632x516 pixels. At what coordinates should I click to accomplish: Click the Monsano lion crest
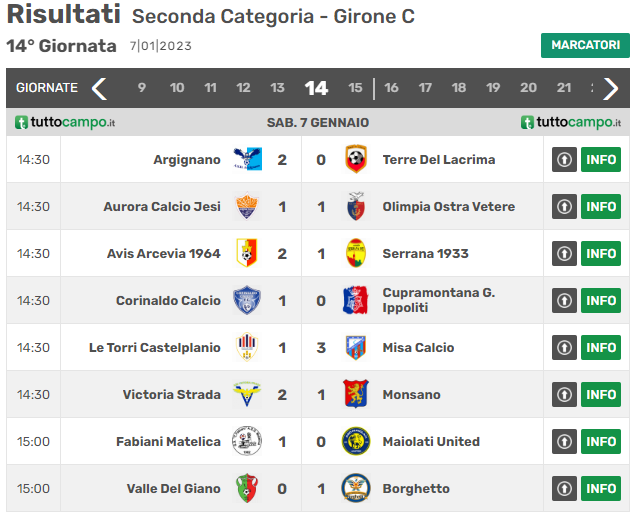356,394
